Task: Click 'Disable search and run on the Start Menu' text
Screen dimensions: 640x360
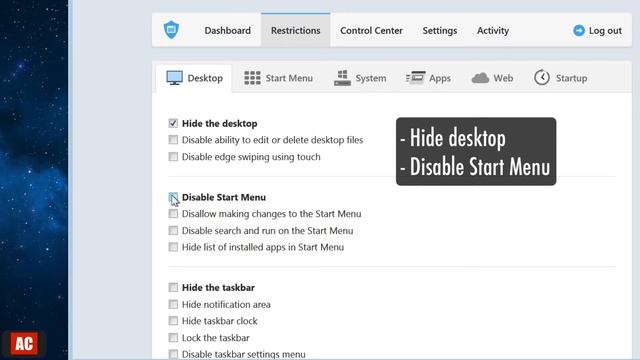Action: tap(267, 231)
